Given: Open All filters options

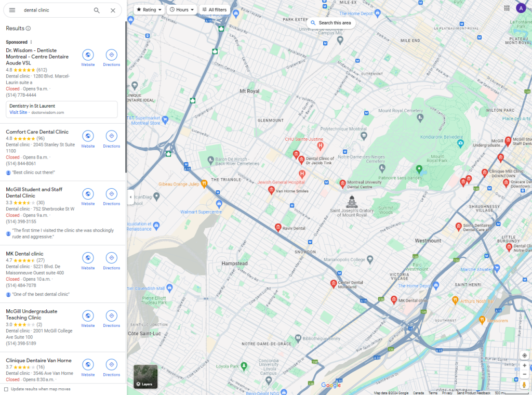Looking at the screenshot, I should point(214,9).
